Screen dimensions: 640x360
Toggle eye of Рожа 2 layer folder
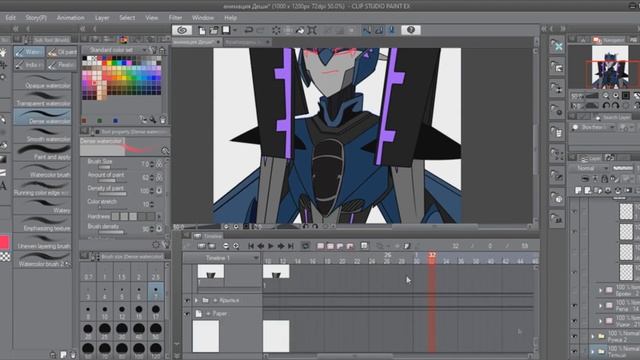coord(574,337)
